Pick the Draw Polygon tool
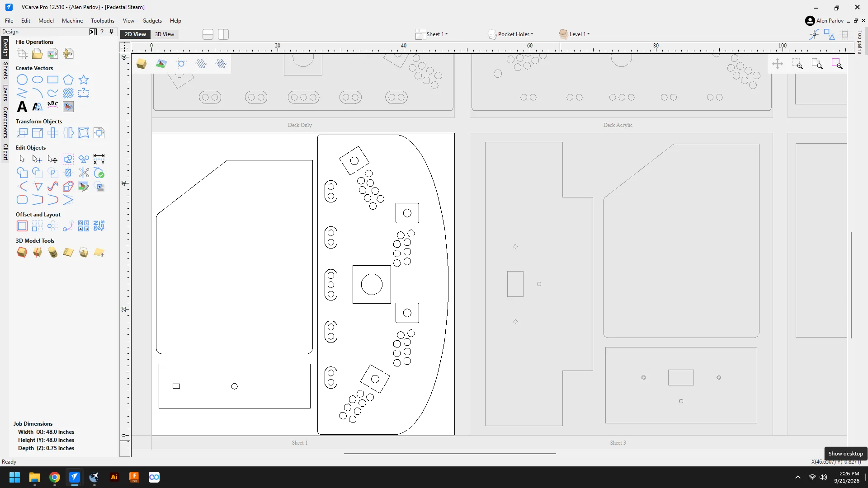The height and width of the screenshot is (488, 868). (x=68, y=80)
